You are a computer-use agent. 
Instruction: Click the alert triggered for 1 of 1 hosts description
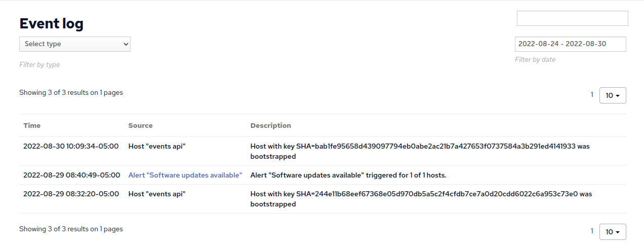tap(348, 175)
